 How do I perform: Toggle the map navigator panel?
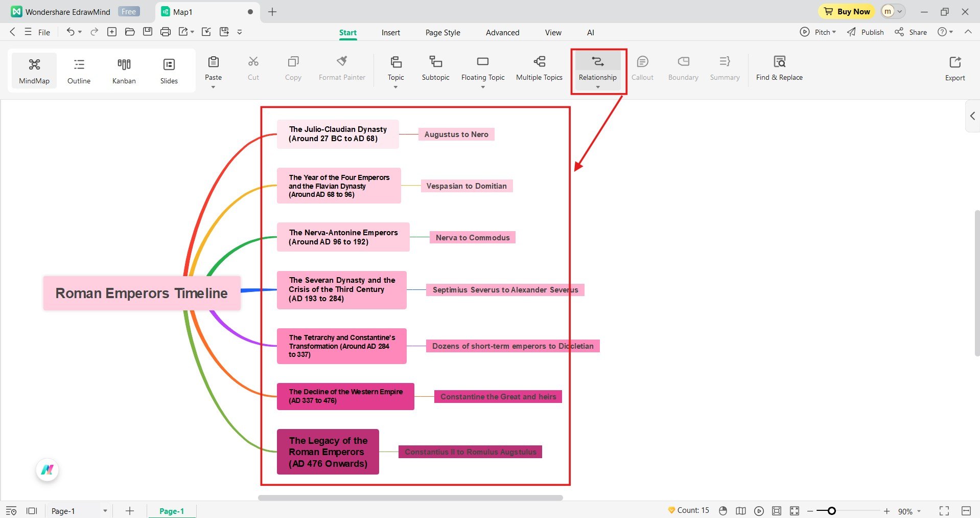coord(740,510)
